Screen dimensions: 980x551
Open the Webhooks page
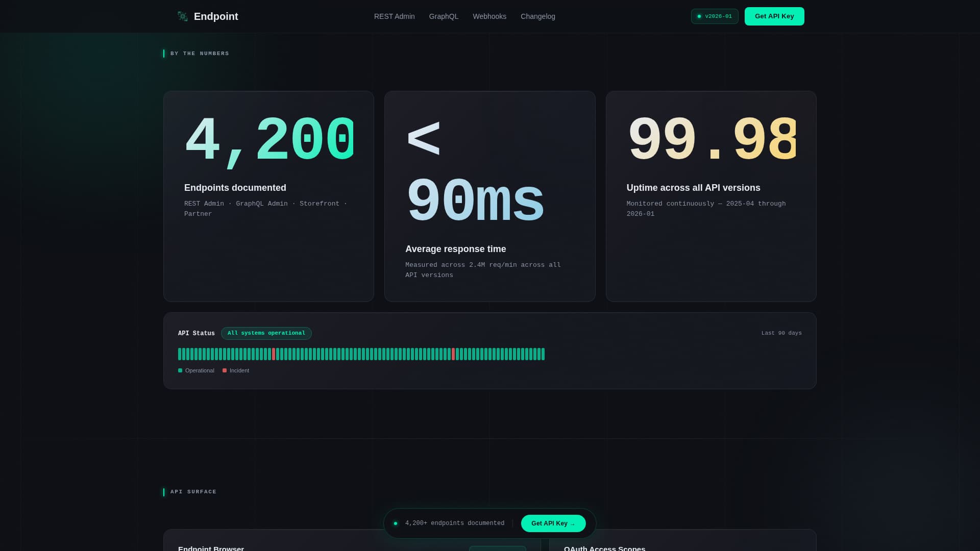tap(489, 16)
